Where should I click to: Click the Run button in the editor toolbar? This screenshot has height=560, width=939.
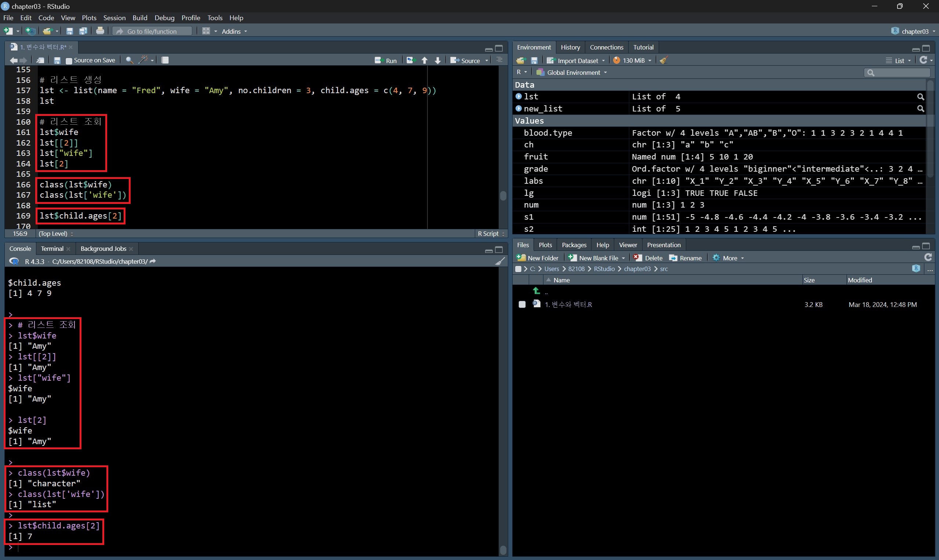(386, 61)
